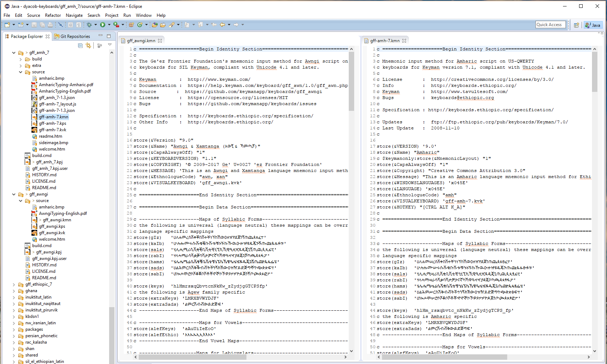Screen dimensions: 607x364
Task: Close the gff_awngi.kmn editor tab
Action: coord(160,40)
